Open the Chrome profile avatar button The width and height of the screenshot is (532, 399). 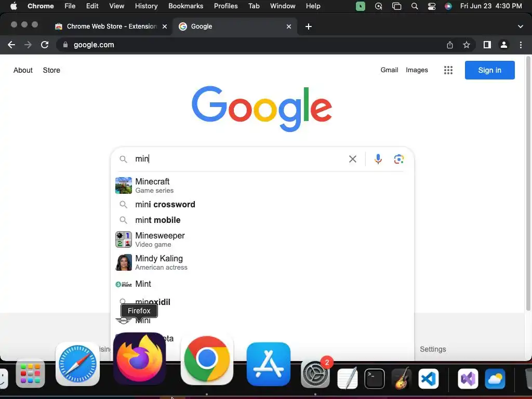tap(504, 45)
